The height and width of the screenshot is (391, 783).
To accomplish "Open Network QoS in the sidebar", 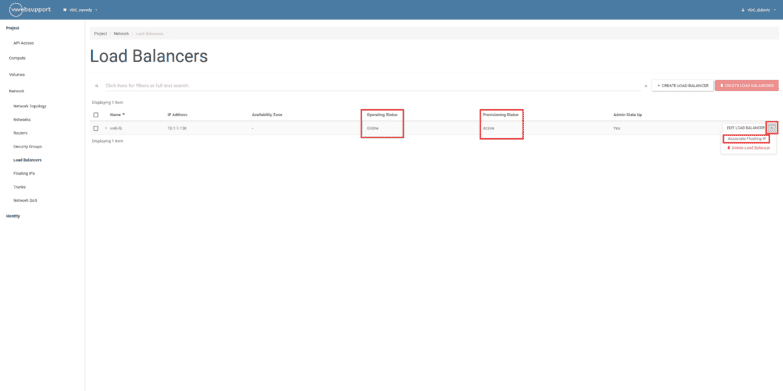I will tap(25, 200).
